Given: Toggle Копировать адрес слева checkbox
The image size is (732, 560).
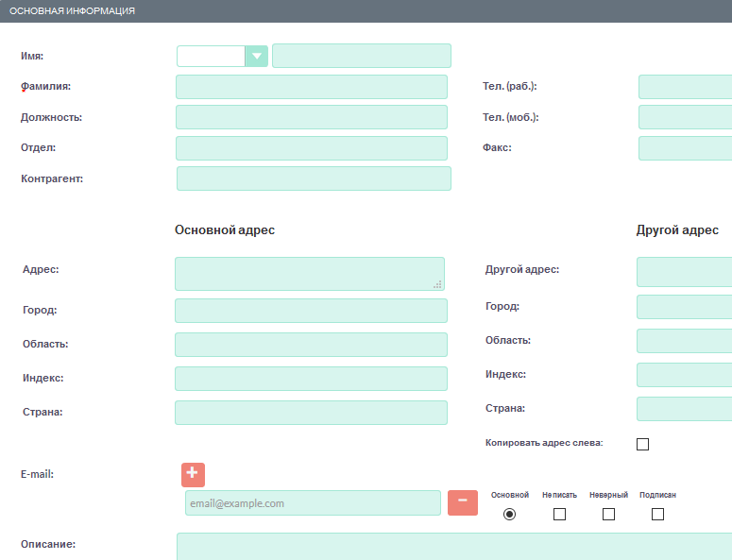Looking at the screenshot, I should 642,444.
